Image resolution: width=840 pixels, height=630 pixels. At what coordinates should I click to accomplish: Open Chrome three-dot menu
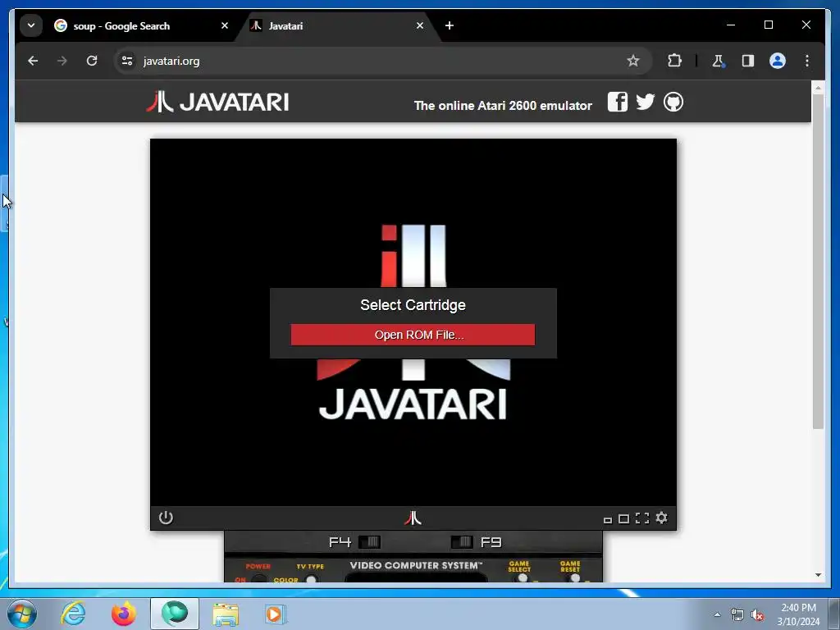[807, 61]
